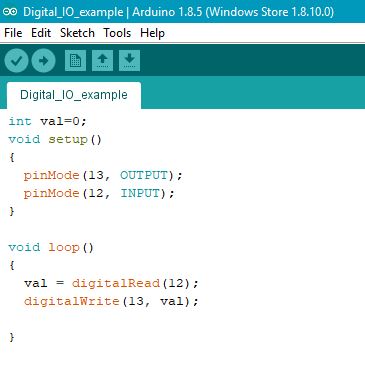Upload sketch with the arrow button
This screenshot has height=369, width=365.
(x=43, y=60)
